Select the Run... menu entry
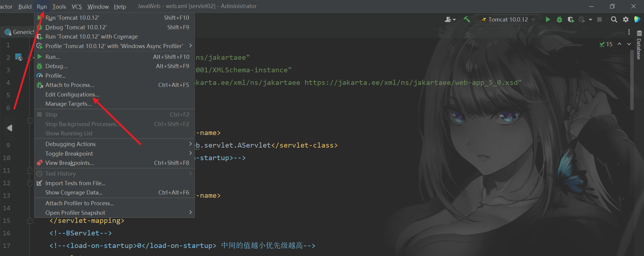Viewport: 644px width, 256px height. [114, 56]
